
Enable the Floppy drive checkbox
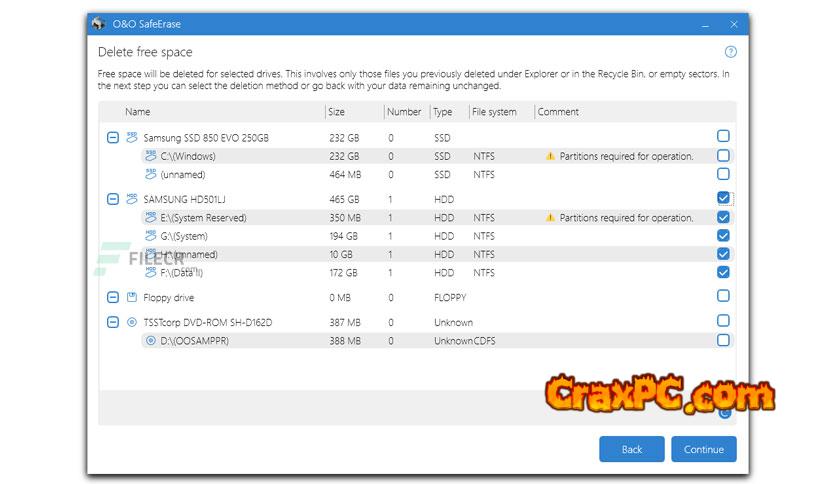[x=723, y=296]
